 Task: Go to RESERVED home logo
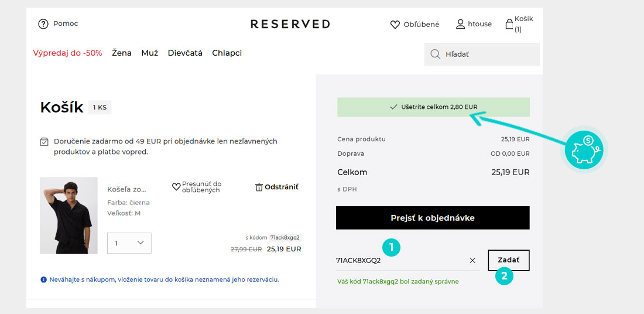[x=290, y=24]
